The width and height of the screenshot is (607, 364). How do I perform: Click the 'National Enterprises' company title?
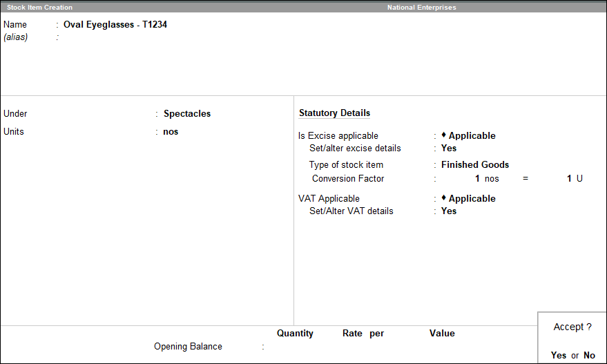click(x=421, y=8)
